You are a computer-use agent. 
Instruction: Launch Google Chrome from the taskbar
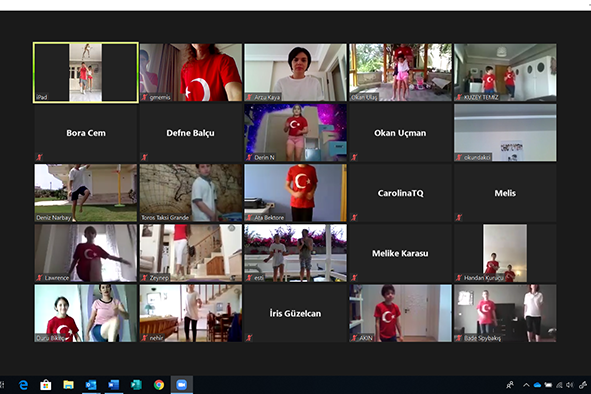click(159, 385)
